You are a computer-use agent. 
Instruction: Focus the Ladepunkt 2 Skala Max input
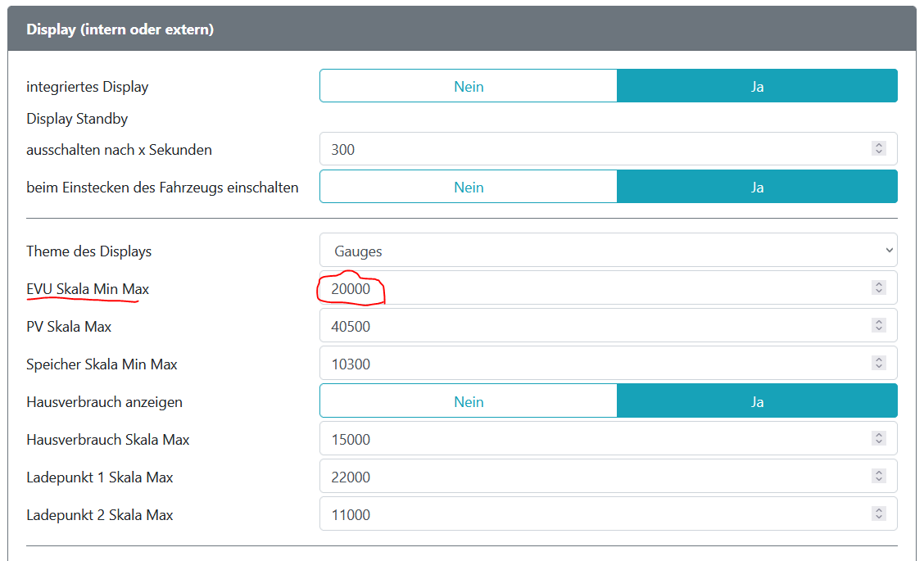click(594, 515)
